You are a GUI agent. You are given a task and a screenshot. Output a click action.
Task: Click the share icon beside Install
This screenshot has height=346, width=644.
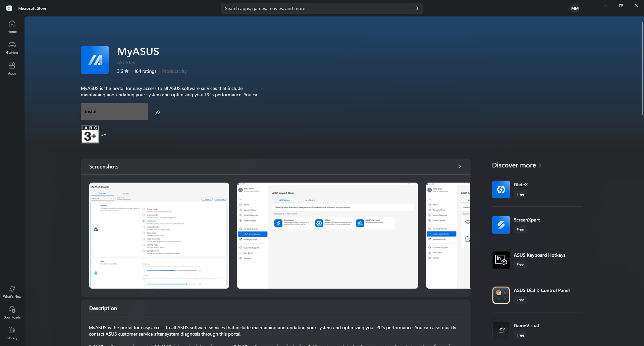coord(157,112)
